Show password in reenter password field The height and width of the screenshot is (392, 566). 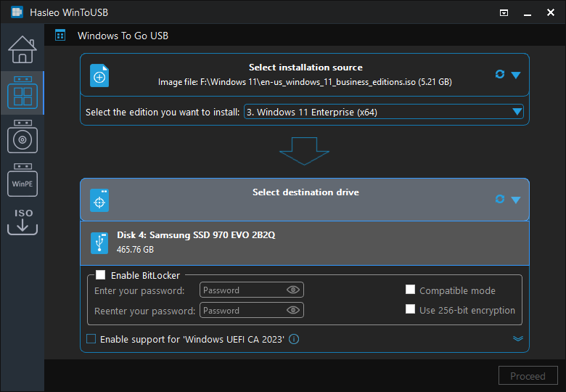tap(292, 310)
